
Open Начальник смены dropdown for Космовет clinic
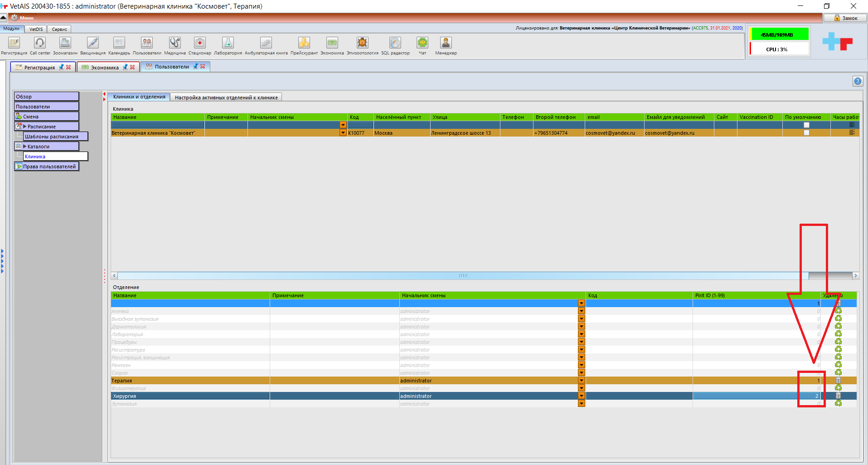pos(343,133)
